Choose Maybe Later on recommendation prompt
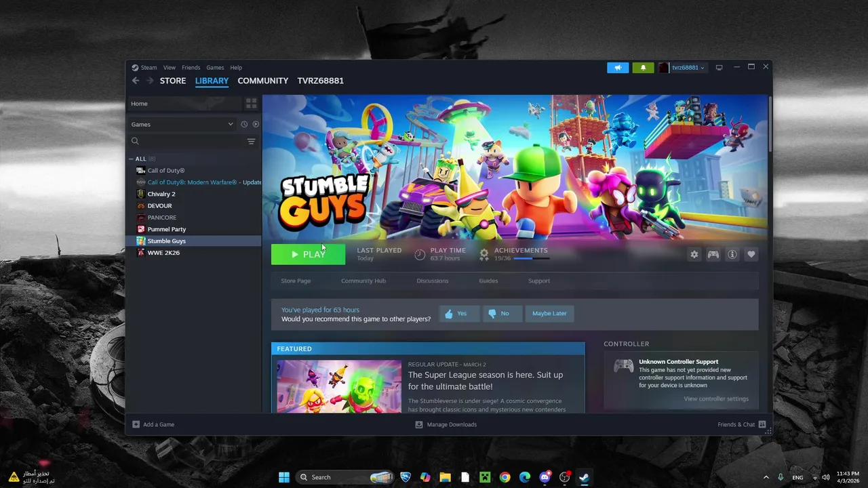The image size is (868, 488). pos(549,314)
